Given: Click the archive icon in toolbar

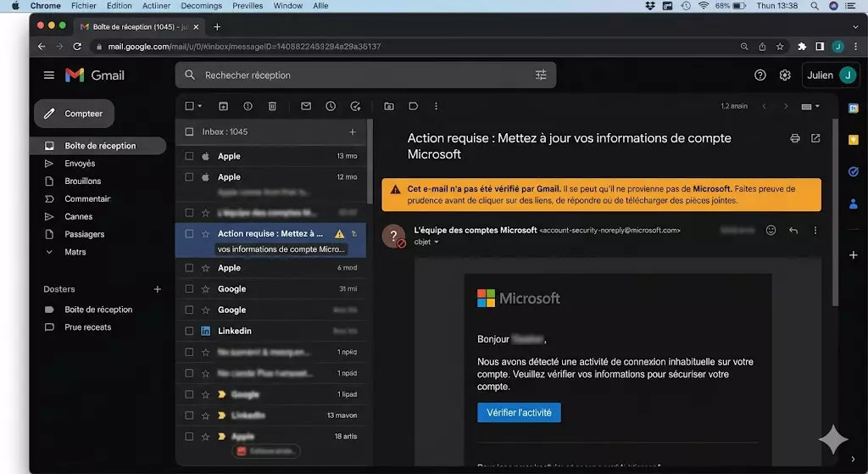Looking at the screenshot, I should pos(223,106).
